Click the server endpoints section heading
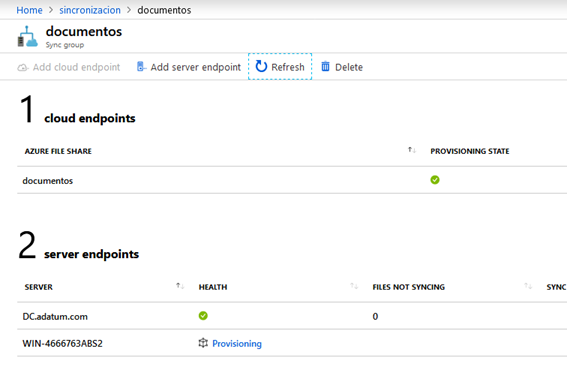 click(x=91, y=254)
